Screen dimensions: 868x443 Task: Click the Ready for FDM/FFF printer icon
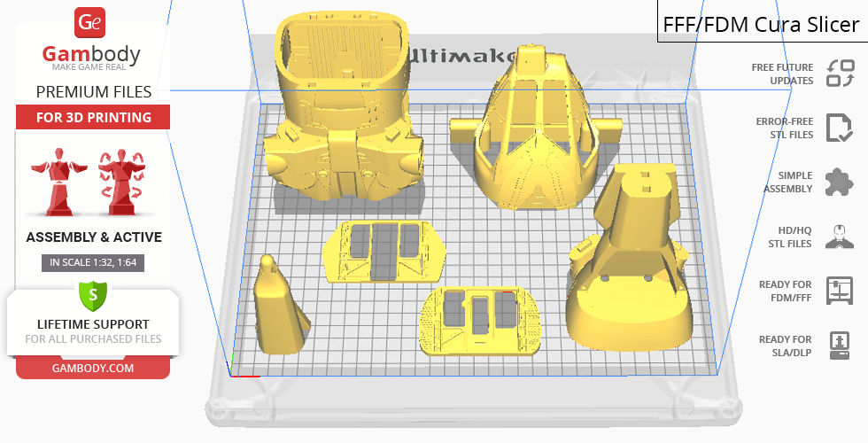pos(839,291)
